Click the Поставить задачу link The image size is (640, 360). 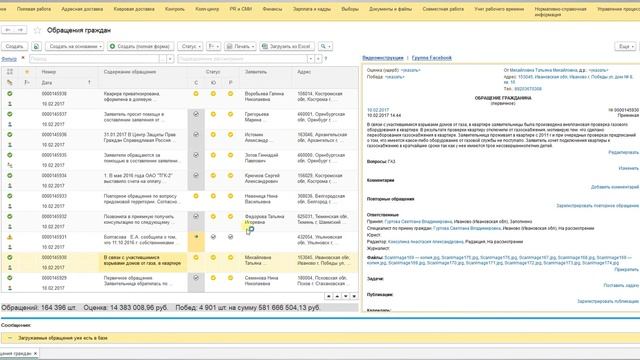(621, 285)
